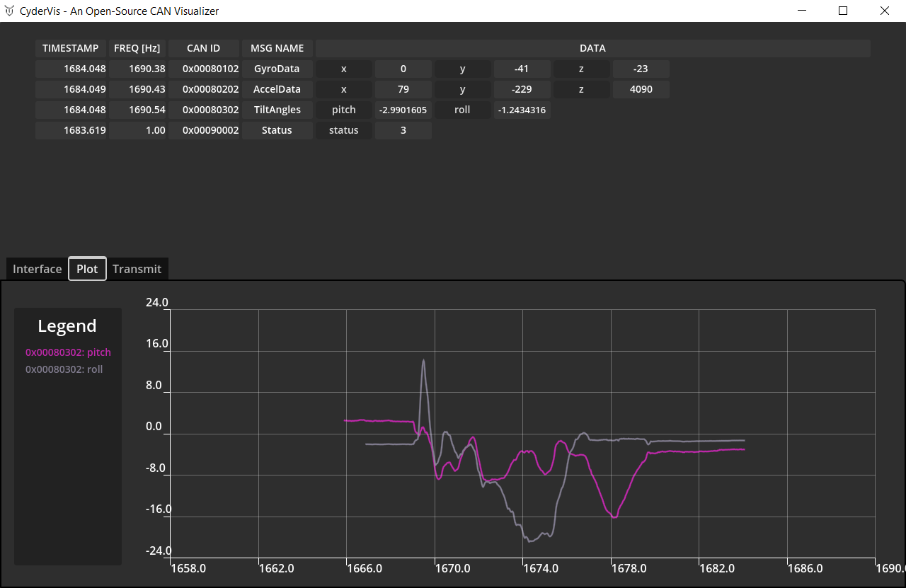
Task: Select the TiltAngles message name
Action: [277, 110]
